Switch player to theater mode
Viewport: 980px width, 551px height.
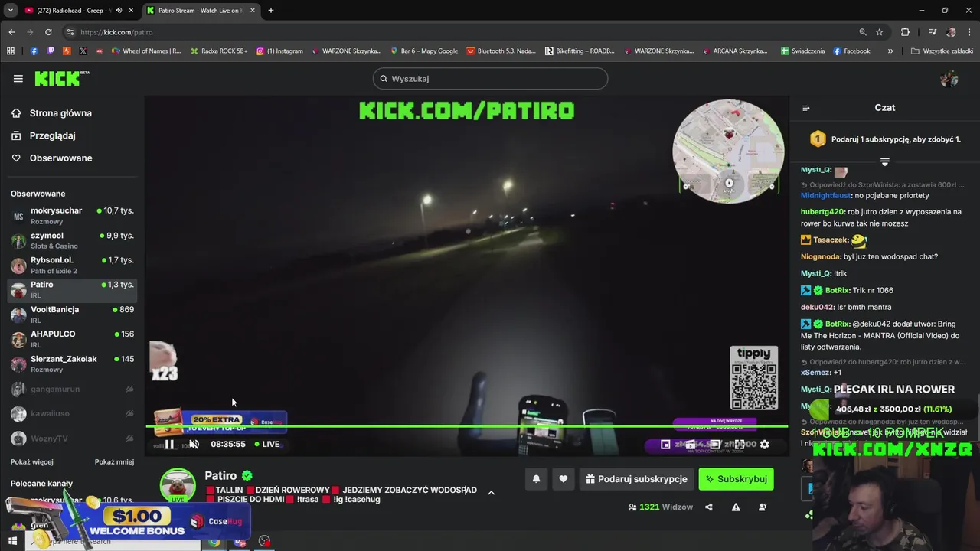pos(714,444)
